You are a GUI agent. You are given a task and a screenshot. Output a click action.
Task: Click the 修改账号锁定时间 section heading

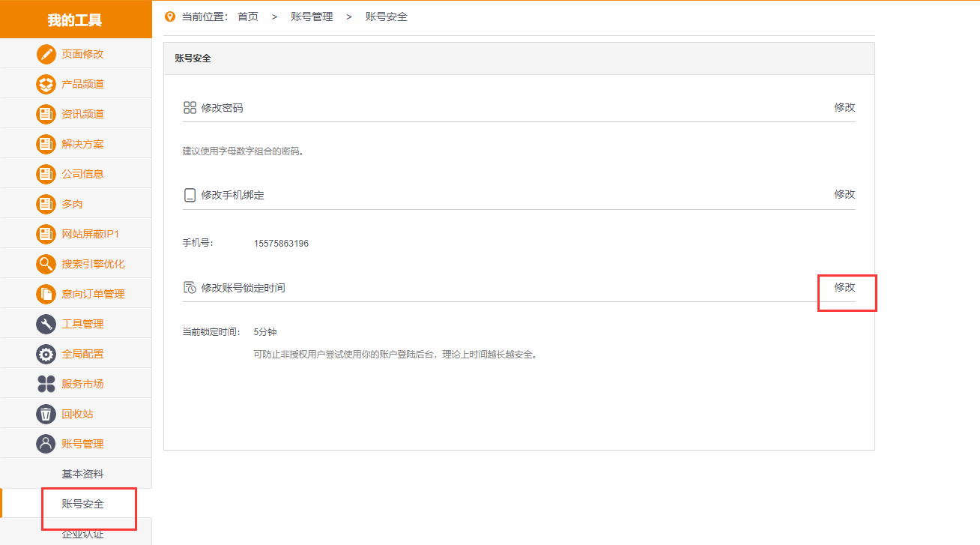click(243, 288)
